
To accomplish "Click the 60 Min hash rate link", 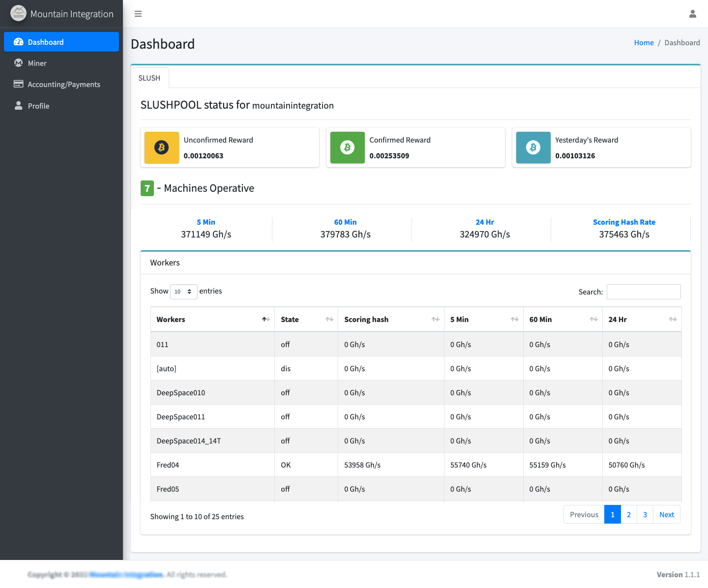I will pos(346,222).
